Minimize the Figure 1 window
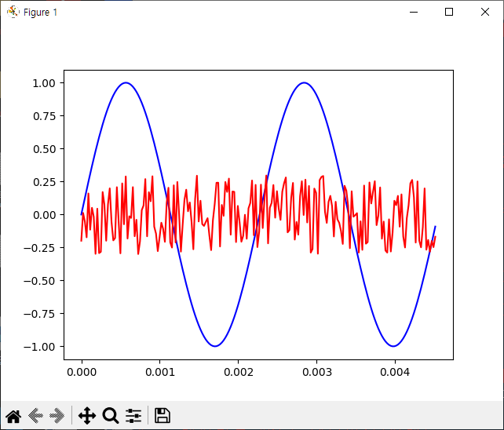Viewport: 504px width, 430px height. click(x=414, y=12)
